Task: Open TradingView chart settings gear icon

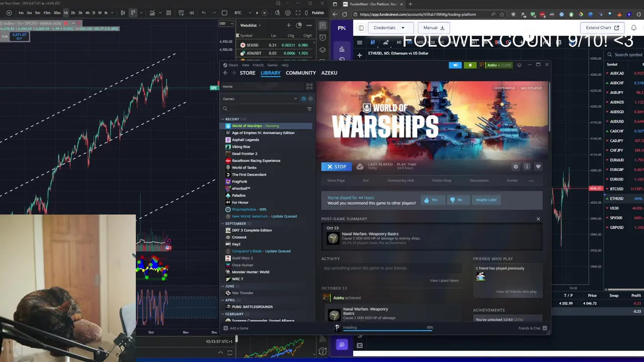Action: point(287,13)
